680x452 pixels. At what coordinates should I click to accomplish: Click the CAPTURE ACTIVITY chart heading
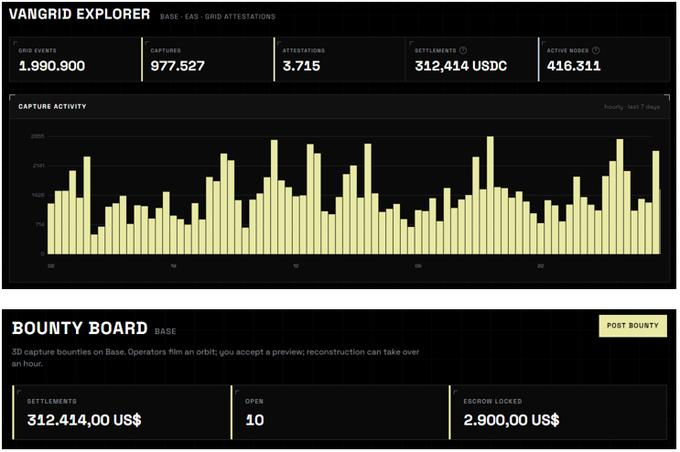52,107
